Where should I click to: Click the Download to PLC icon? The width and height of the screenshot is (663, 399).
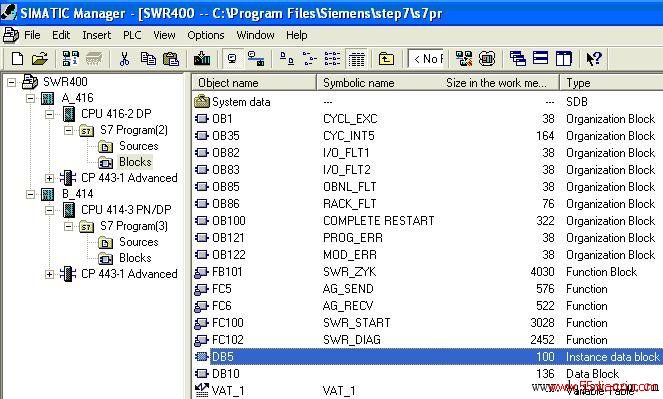202,59
